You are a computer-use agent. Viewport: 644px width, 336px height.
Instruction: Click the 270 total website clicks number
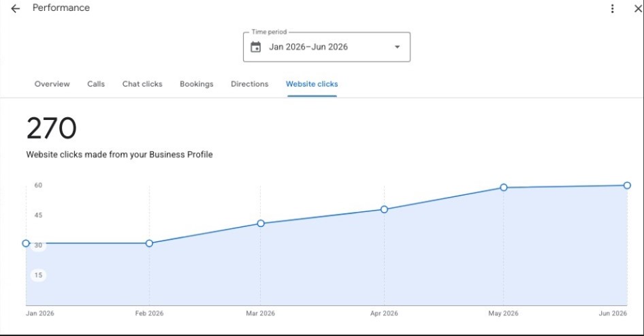click(x=52, y=128)
